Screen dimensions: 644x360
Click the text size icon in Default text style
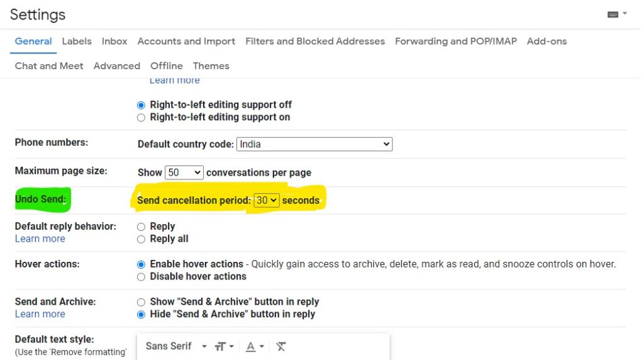(x=220, y=346)
